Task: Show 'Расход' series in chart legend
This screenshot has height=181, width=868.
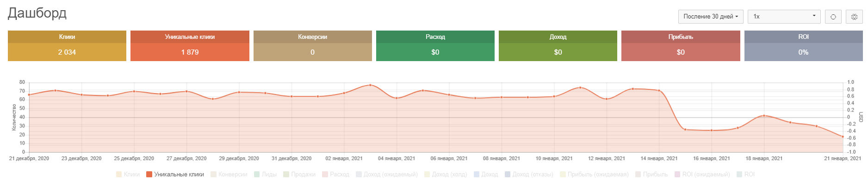Action: pos(335,175)
